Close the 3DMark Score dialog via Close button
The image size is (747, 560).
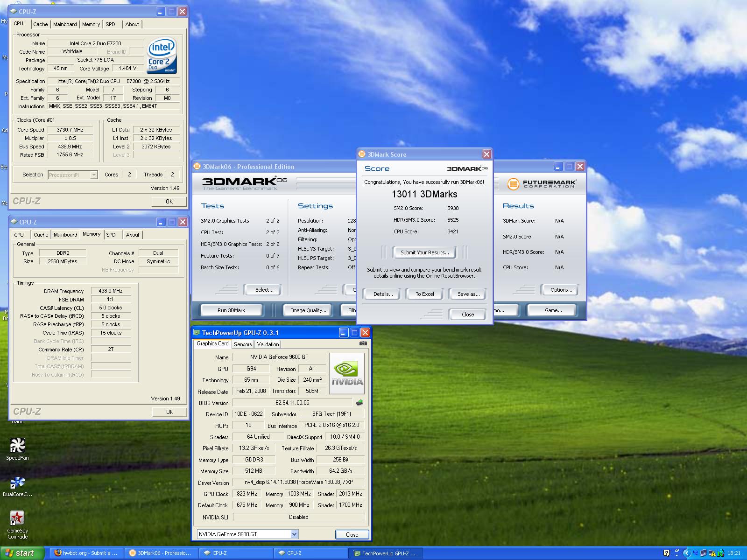(468, 315)
